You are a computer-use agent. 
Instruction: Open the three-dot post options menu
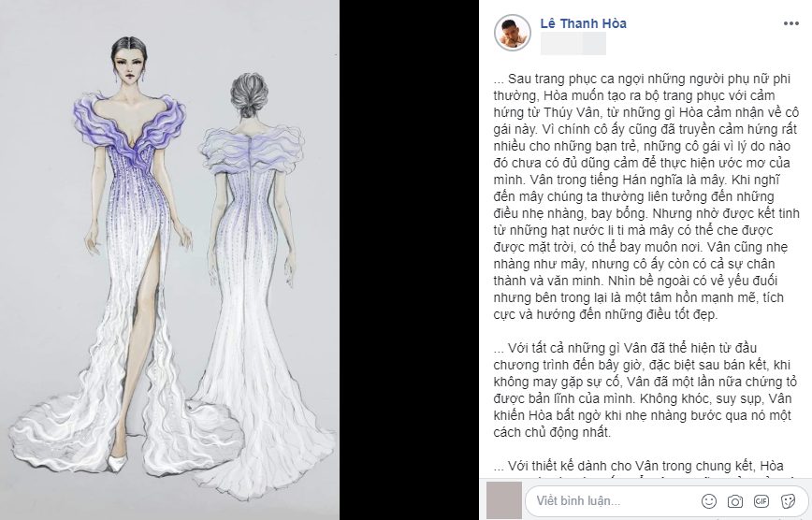click(x=790, y=23)
